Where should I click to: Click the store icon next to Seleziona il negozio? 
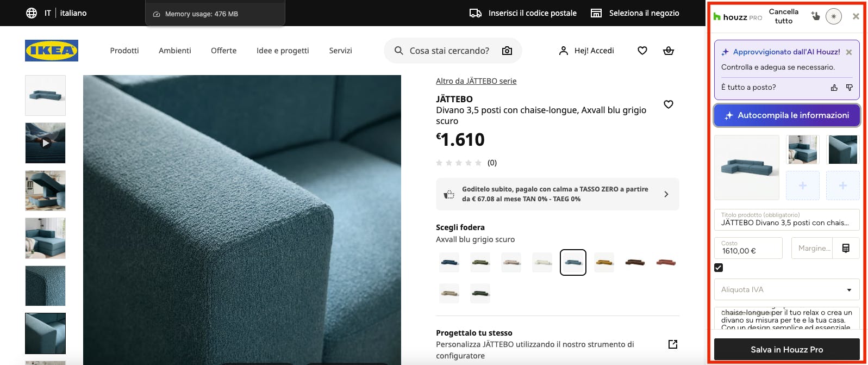[596, 13]
